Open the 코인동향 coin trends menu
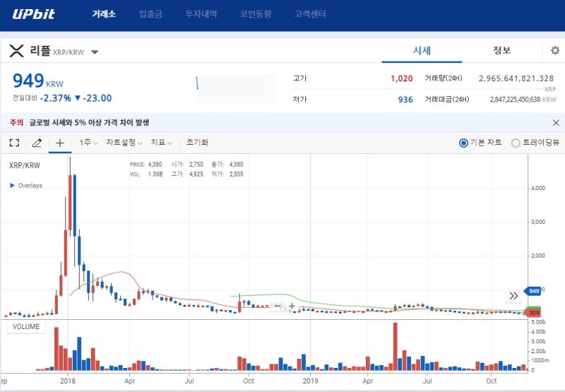The height and width of the screenshot is (392, 565). pos(256,14)
